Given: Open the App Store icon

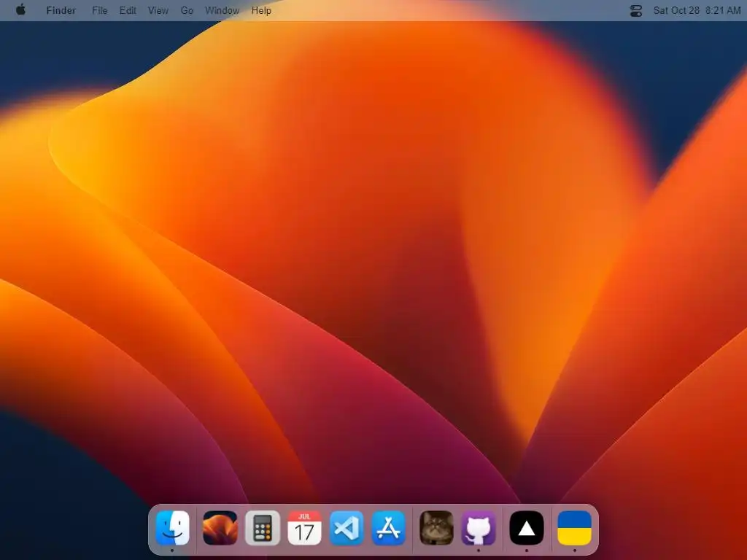Looking at the screenshot, I should pyautogui.click(x=389, y=528).
